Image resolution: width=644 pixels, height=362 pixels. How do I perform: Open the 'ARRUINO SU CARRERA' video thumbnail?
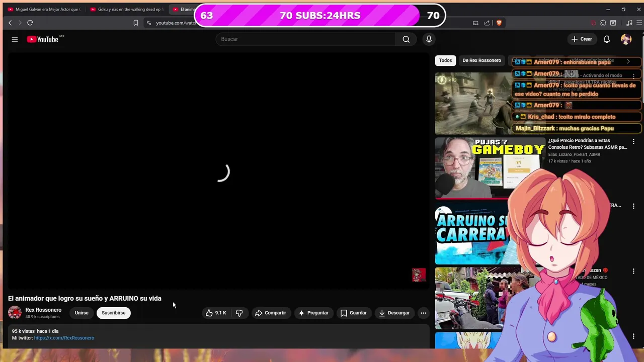pyautogui.click(x=472, y=233)
